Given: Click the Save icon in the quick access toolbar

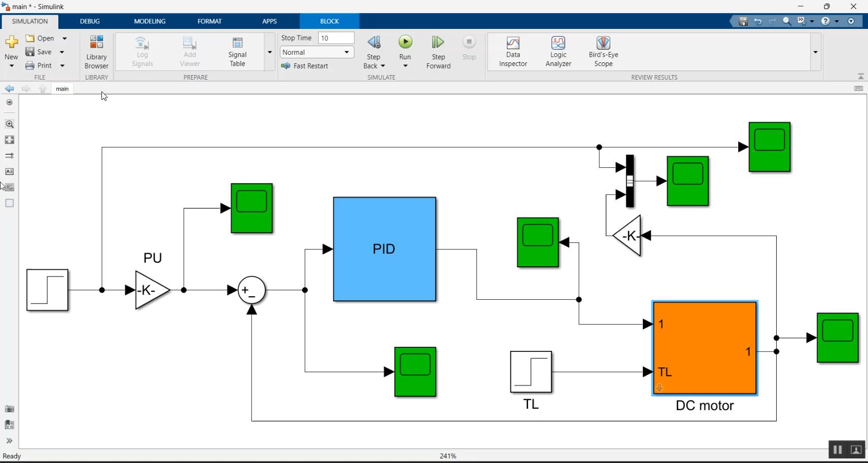Looking at the screenshot, I should click(x=743, y=21).
